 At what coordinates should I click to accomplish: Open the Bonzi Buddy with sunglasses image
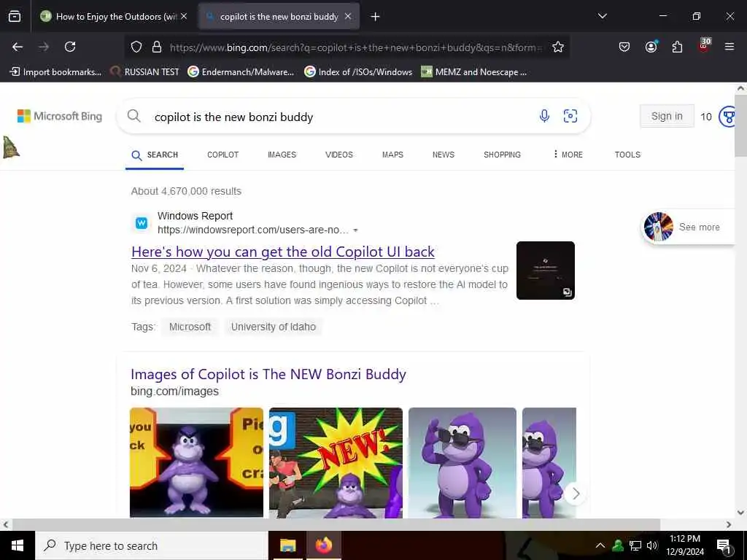point(462,462)
